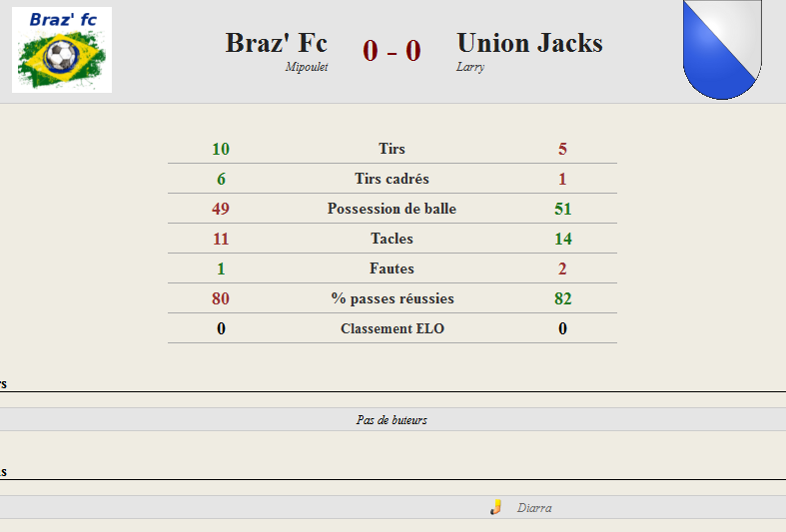Click the Union Jacks blue shield crest
Image resolution: width=786 pixels, height=532 pixels.
pyautogui.click(x=722, y=49)
